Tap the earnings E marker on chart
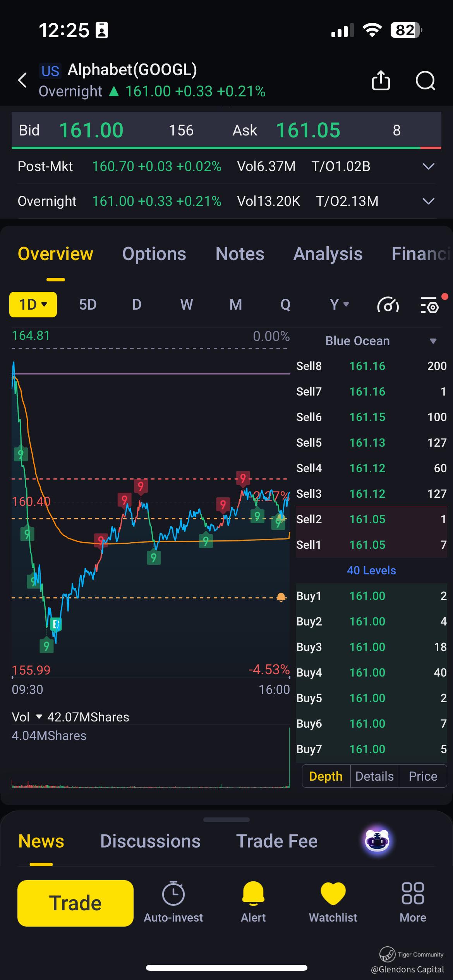453x980 pixels. coord(56,624)
